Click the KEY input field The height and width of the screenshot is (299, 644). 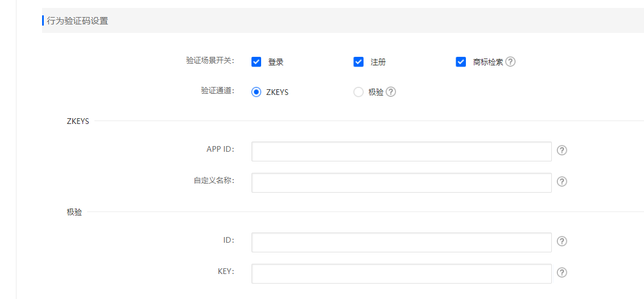pos(401,273)
